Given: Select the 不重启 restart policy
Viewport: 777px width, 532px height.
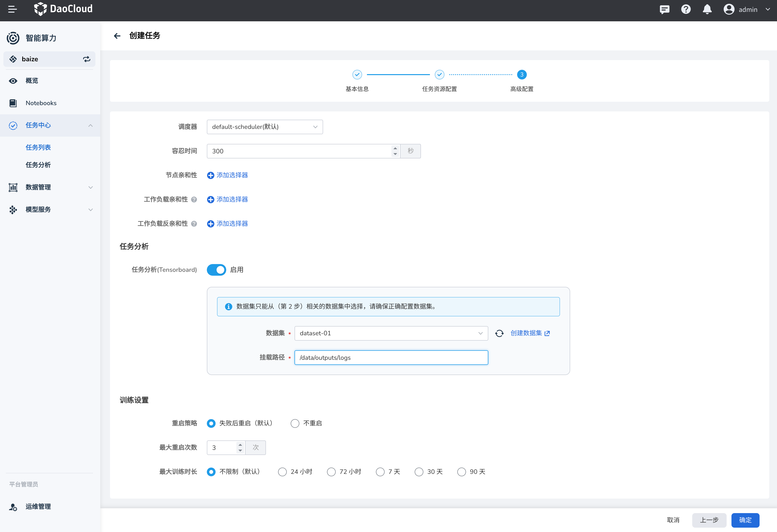Looking at the screenshot, I should coord(295,423).
